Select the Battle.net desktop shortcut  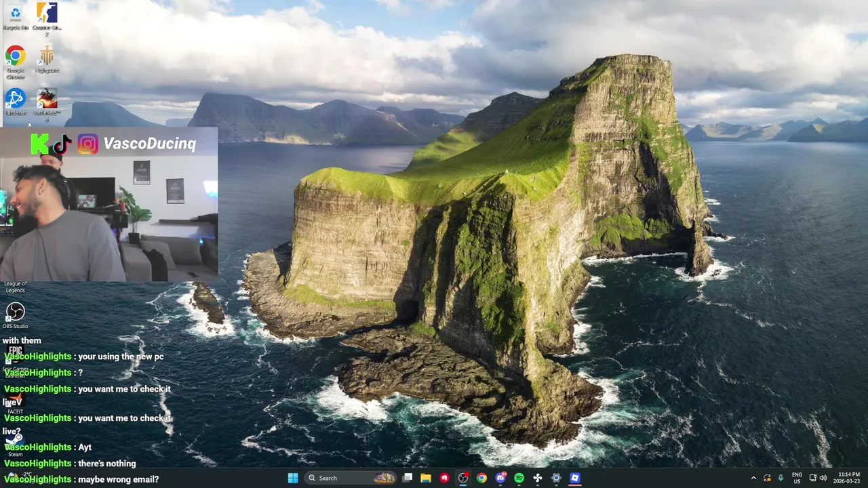(x=15, y=102)
